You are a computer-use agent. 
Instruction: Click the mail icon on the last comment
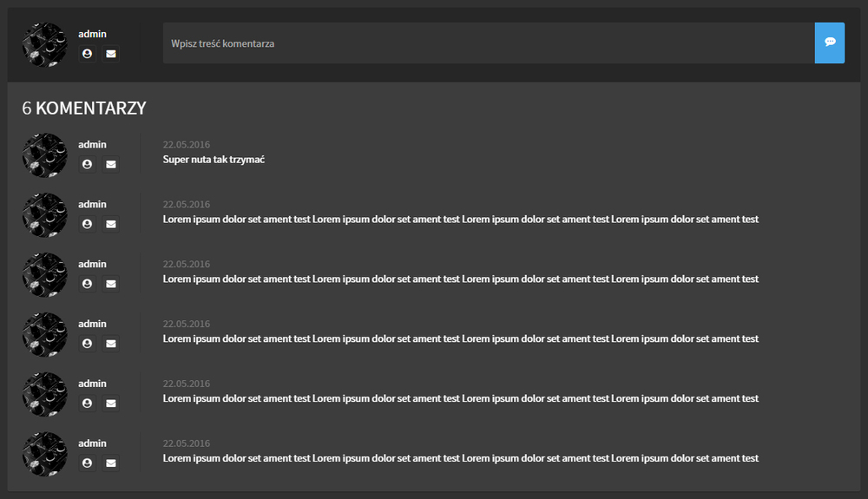tap(110, 463)
